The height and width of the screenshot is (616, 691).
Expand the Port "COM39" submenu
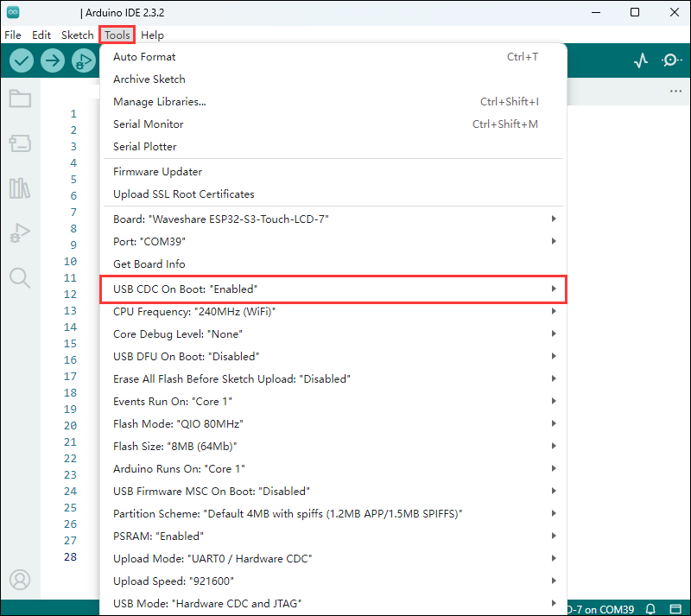click(333, 242)
